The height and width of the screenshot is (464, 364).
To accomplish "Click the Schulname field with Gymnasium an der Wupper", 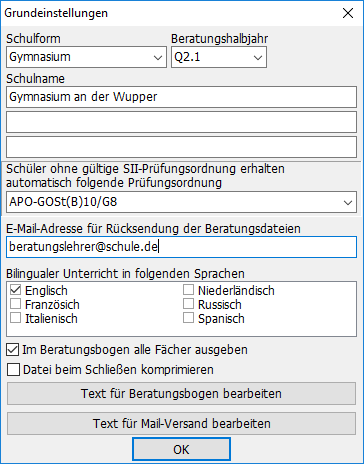I will [x=181, y=97].
